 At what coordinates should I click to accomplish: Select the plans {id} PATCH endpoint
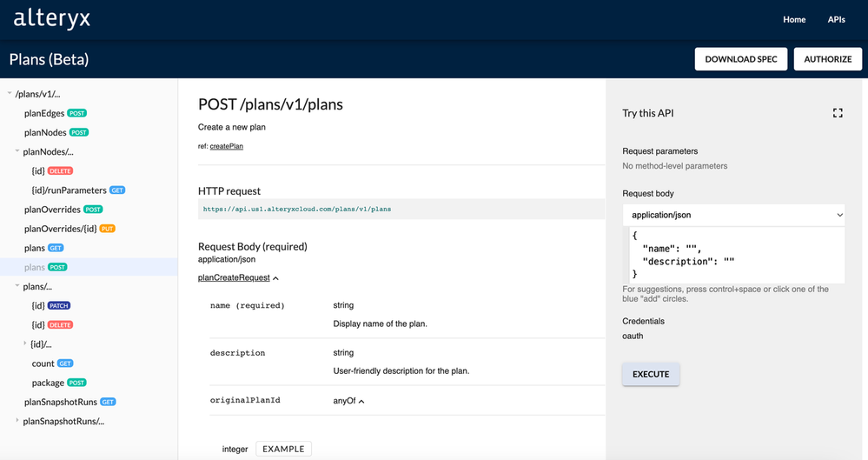click(x=51, y=305)
